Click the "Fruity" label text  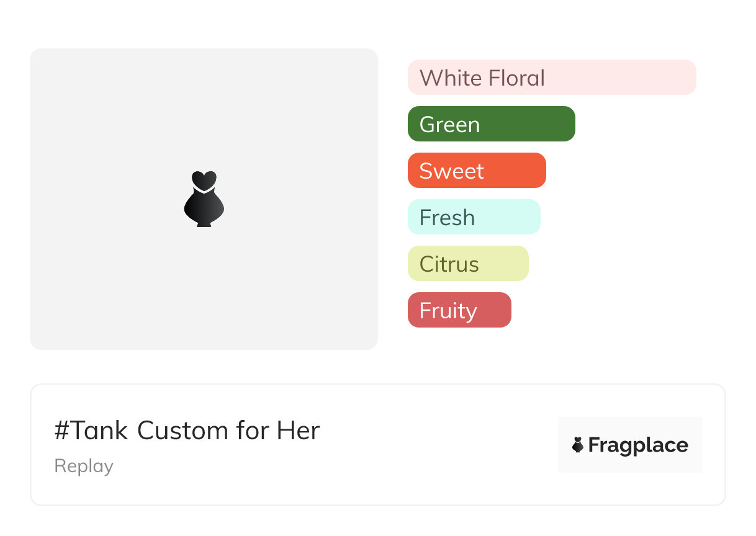pos(448,311)
